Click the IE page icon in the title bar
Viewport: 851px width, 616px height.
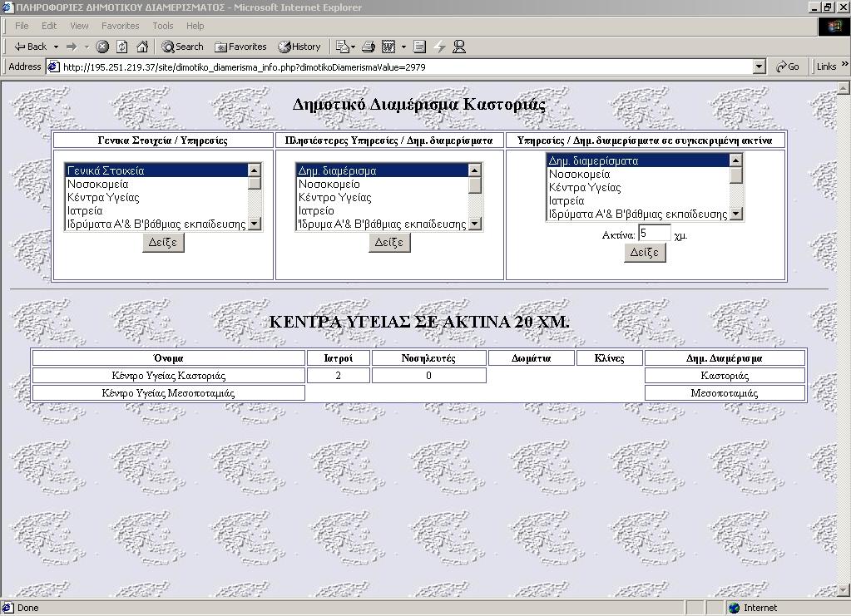(7, 7)
